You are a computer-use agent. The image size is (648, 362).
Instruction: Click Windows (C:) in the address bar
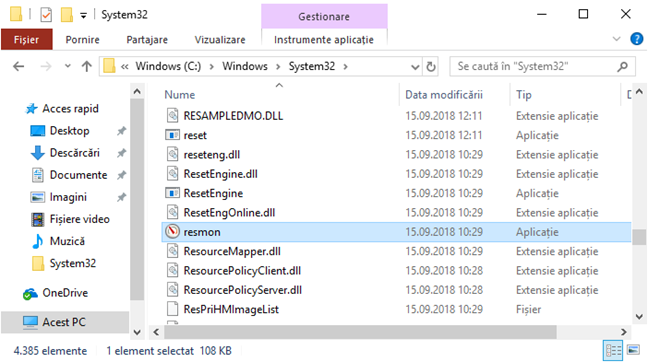(168, 66)
